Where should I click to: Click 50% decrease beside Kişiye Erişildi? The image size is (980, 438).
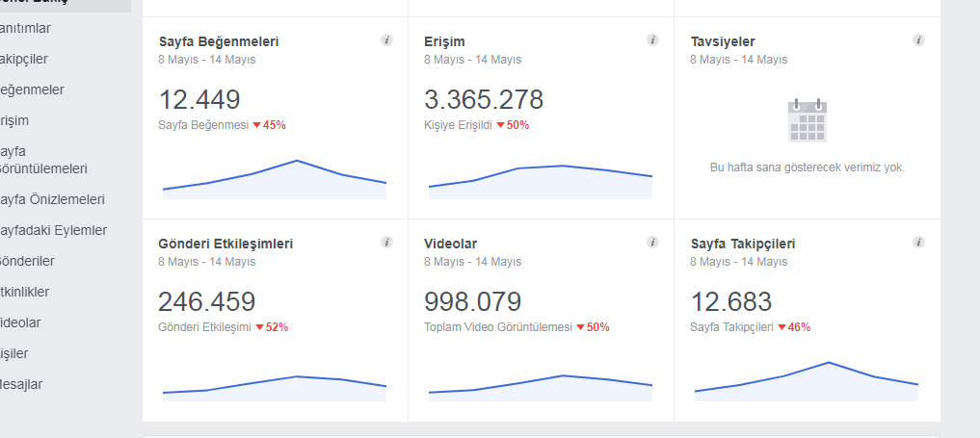pyautogui.click(x=513, y=125)
